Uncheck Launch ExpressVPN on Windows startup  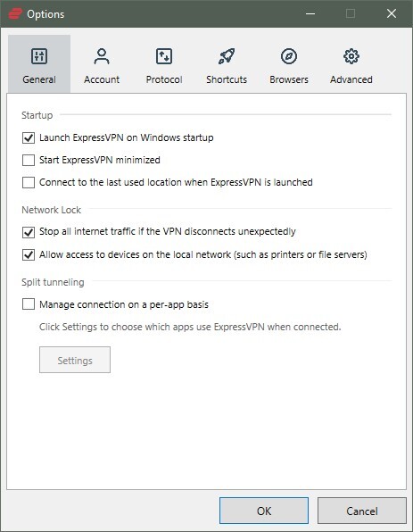click(29, 137)
